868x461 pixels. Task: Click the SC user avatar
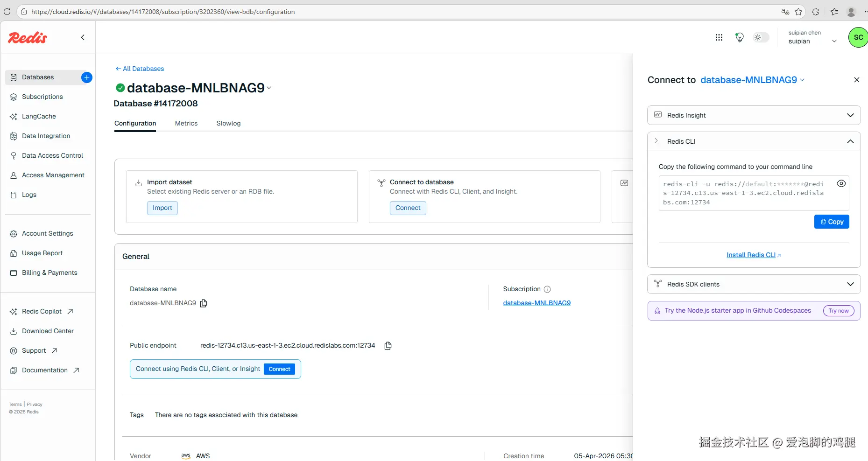point(858,37)
